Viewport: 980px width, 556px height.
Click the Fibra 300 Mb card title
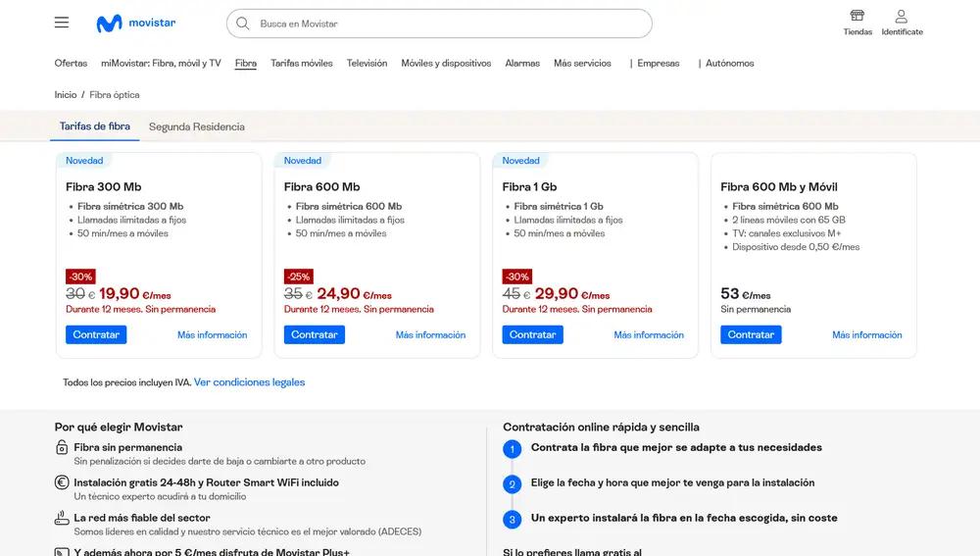point(104,187)
